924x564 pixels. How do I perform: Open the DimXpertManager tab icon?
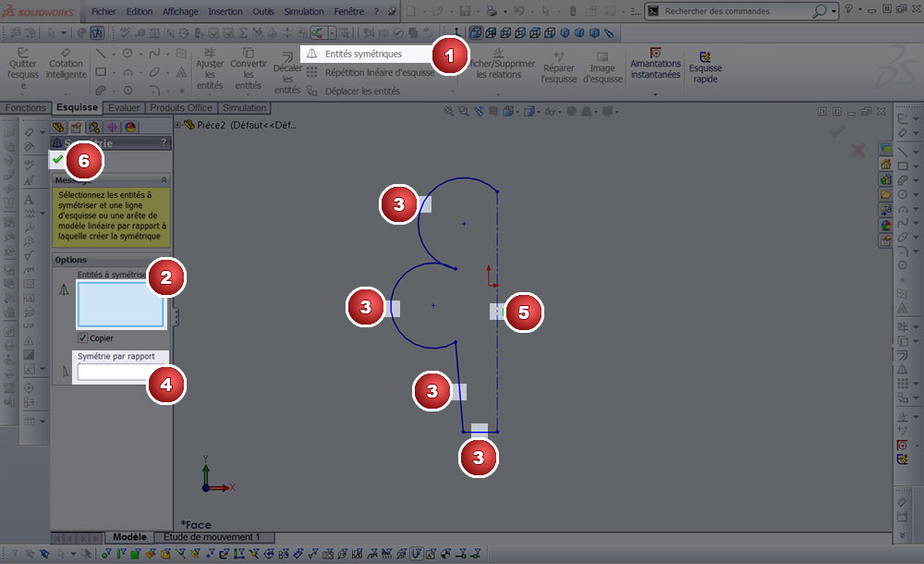pyautogui.click(x=112, y=127)
